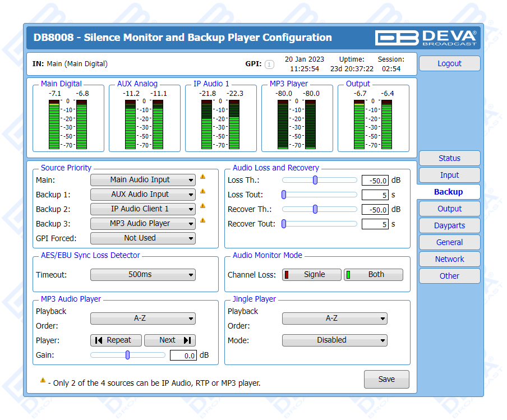The width and height of the screenshot is (507, 420).
Task: Click the Logout button
Action: pos(449,63)
